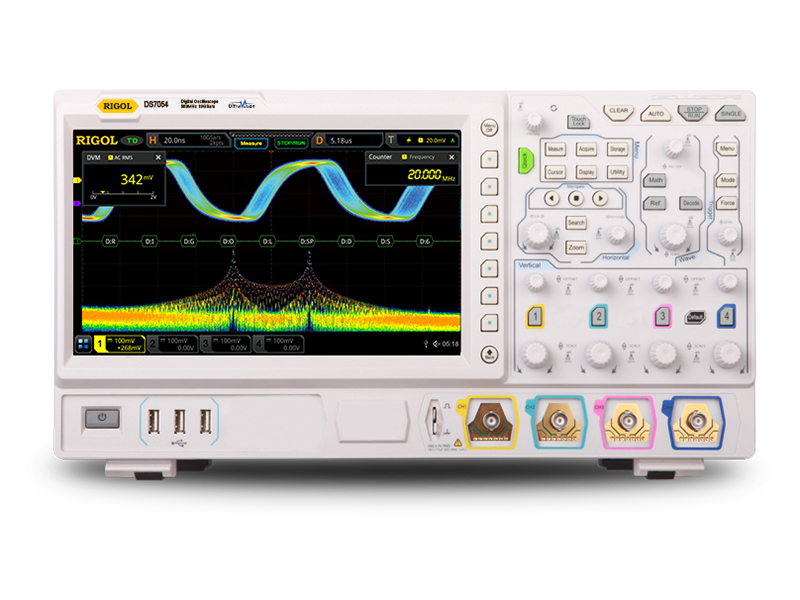Open the D delay 5.18us setting
Viewport: 800px width, 600px height.
coord(348,140)
